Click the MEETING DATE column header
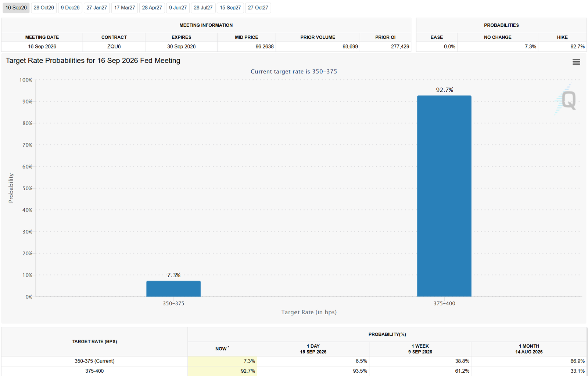The height and width of the screenshot is (376, 588). coord(42,37)
